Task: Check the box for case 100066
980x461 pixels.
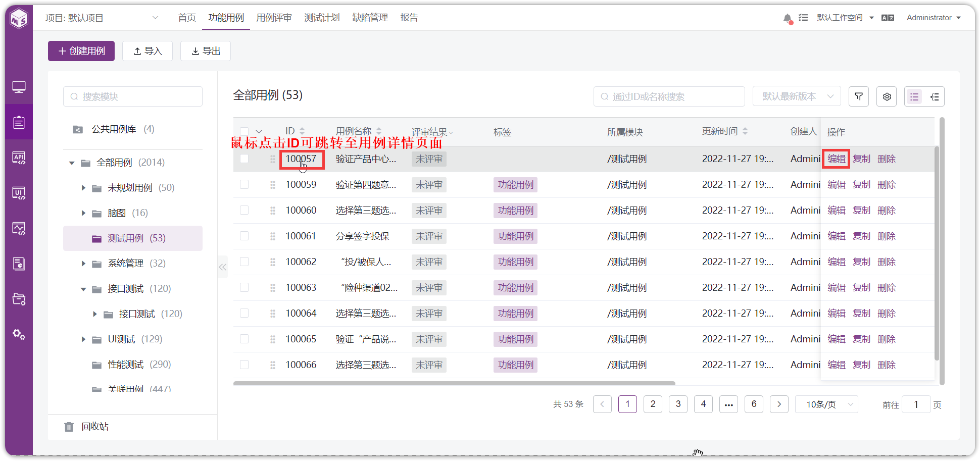Action: pyautogui.click(x=244, y=365)
